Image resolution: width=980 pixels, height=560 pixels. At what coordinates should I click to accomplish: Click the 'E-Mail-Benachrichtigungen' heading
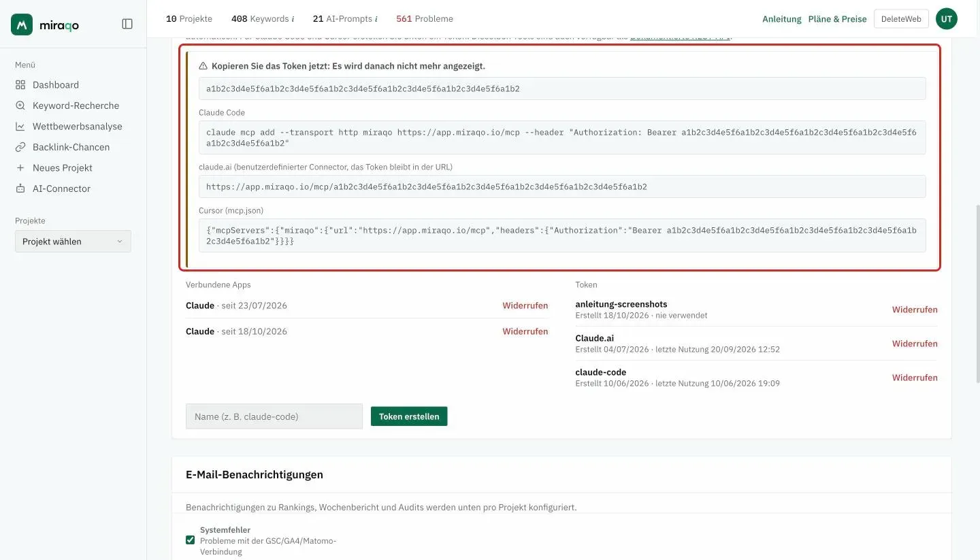coord(255,474)
